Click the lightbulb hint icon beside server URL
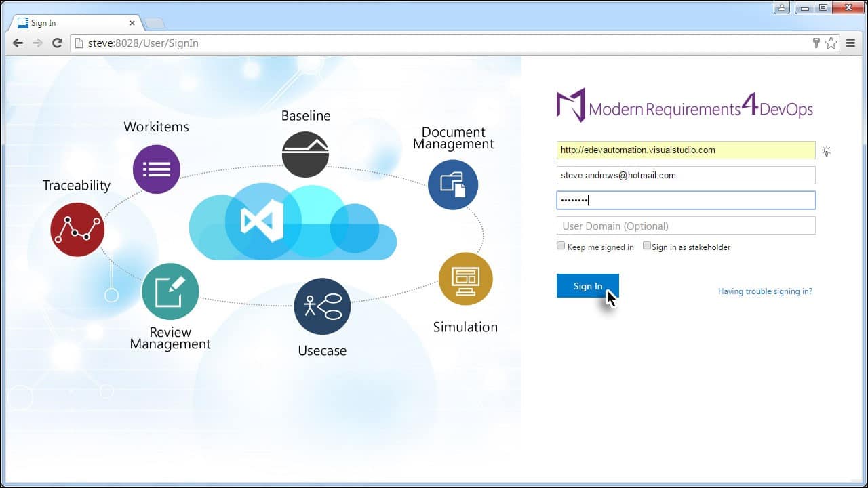 click(x=827, y=151)
